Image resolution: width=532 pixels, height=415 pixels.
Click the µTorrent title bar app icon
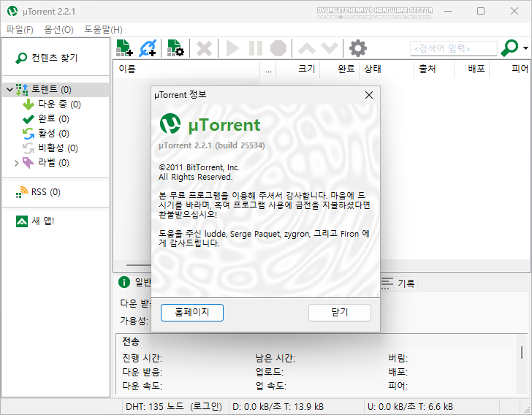pyautogui.click(x=12, y=11)
